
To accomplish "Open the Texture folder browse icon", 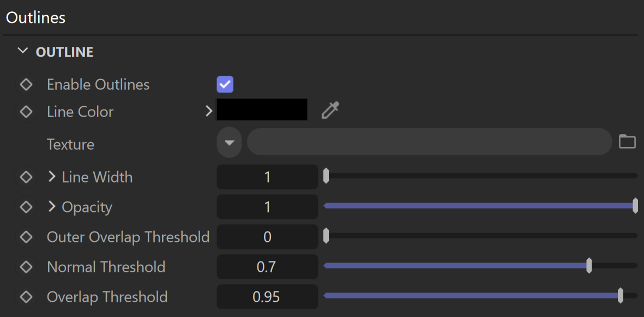I will pos(627,142).
